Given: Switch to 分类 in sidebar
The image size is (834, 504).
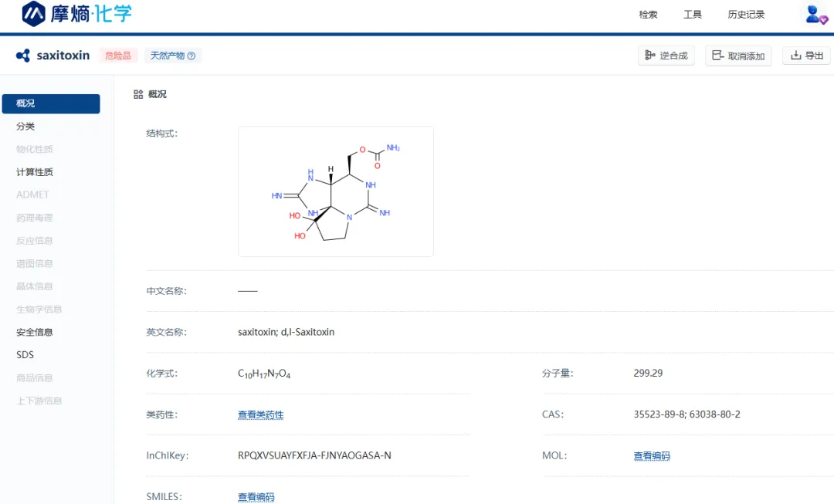Looking at the screenshot, I should coord(25,127).
